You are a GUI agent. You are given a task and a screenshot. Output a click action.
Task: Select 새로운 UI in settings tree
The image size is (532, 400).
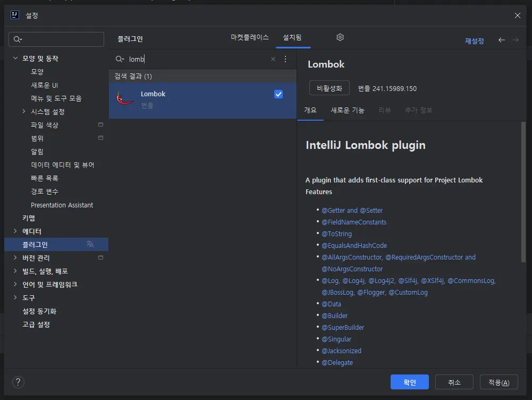coord(45,85)
